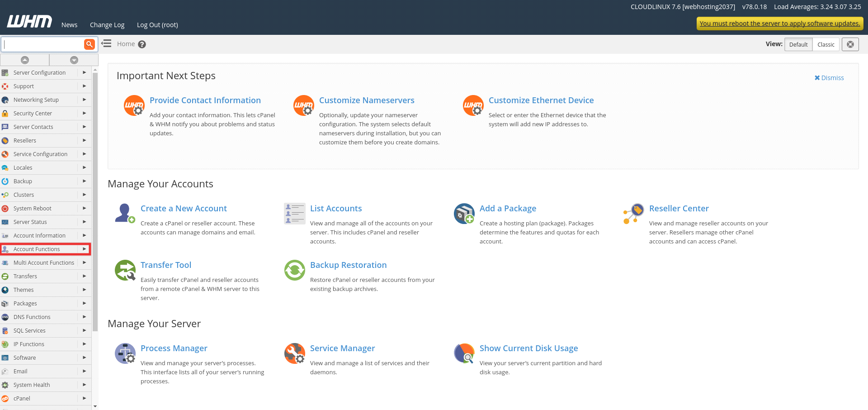The width and height of the screenshot is (868, 410).
Task: Click the Backup Restoration green icon
Action: point(295,270)
